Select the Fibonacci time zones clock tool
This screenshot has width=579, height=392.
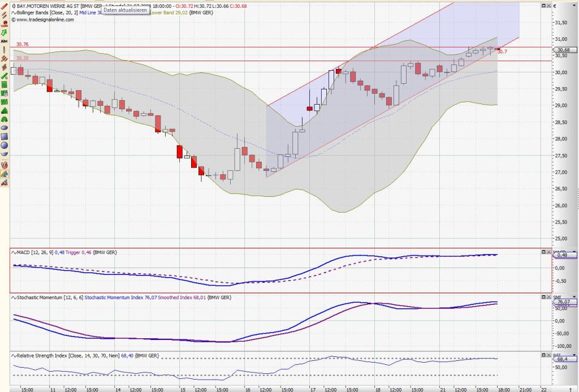click(5, 93)
